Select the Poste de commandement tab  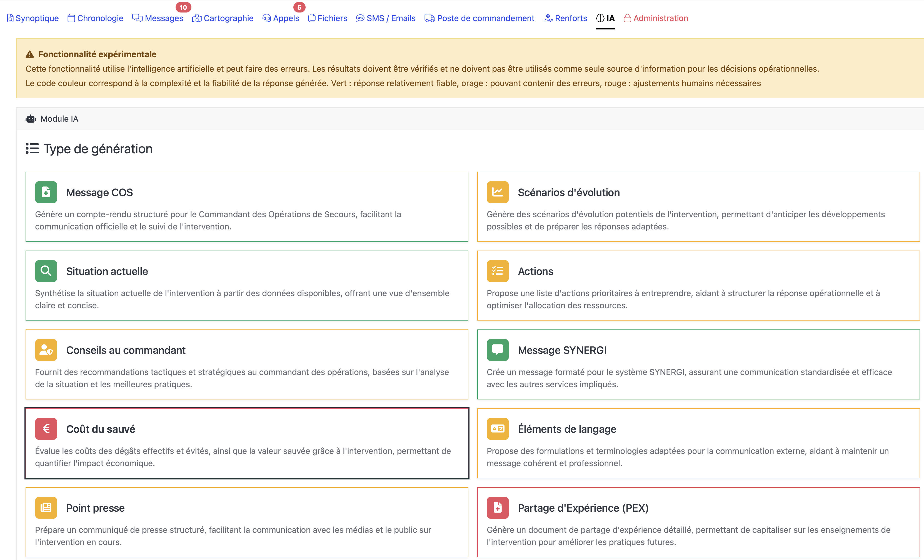(479, 18)
